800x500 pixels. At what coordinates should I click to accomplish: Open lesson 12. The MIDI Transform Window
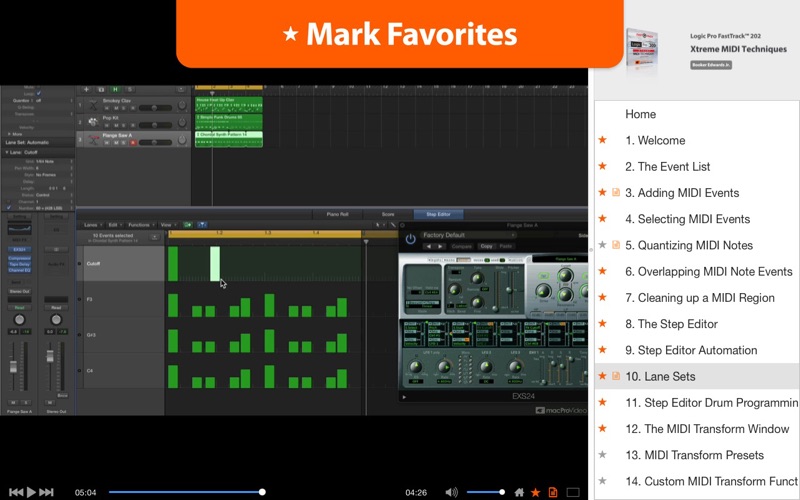(707, 429)
